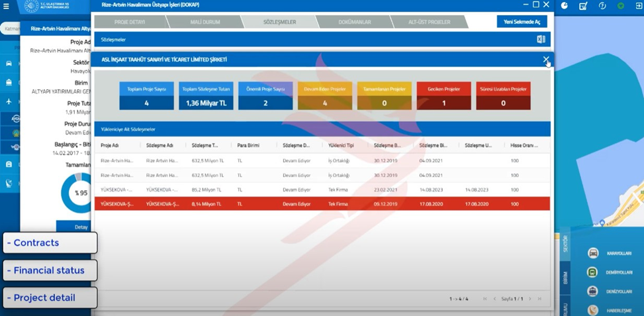Click the Devam Eden Projeler card
644x316 pixels.
tap(325, 96)
